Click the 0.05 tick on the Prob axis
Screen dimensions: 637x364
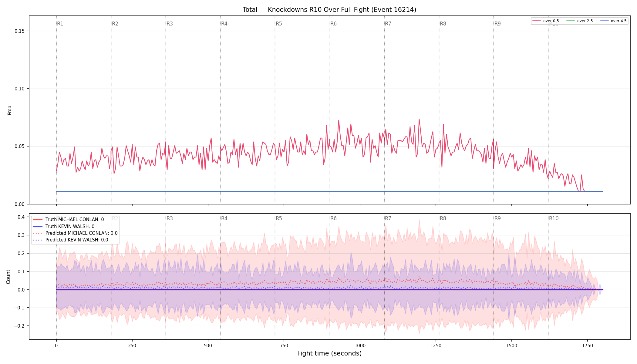[20, 147]
